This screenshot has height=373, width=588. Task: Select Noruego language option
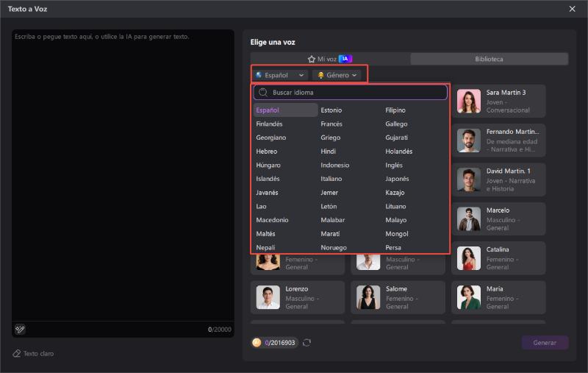pyautogui.click(x=334, y=248)
